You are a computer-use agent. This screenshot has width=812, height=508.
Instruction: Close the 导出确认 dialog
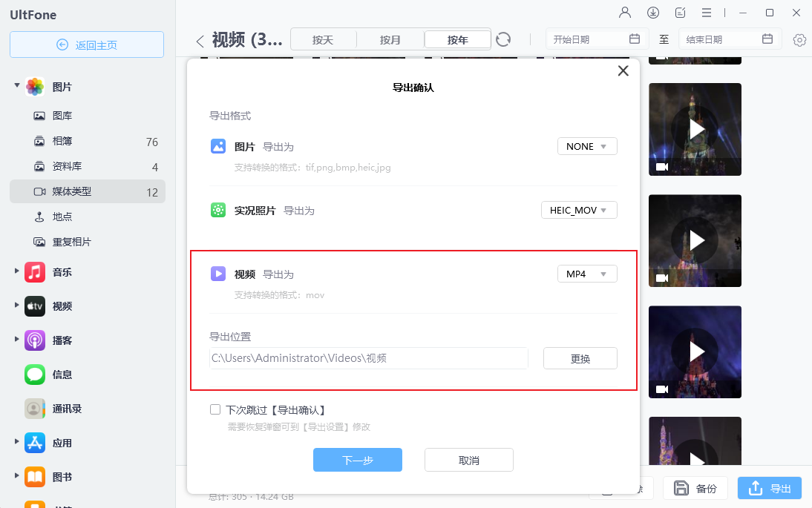[623, 71]
